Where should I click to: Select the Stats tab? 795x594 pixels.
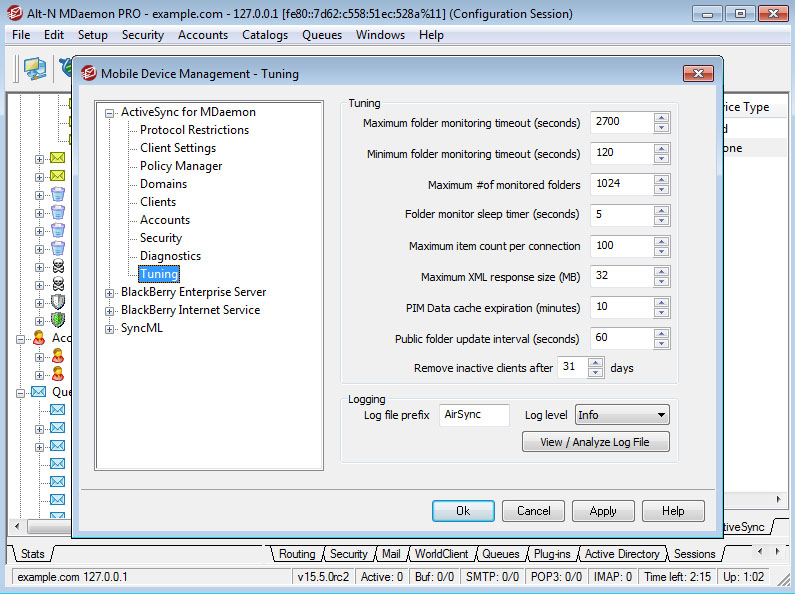pyautogui.click(x=33, y=554)
